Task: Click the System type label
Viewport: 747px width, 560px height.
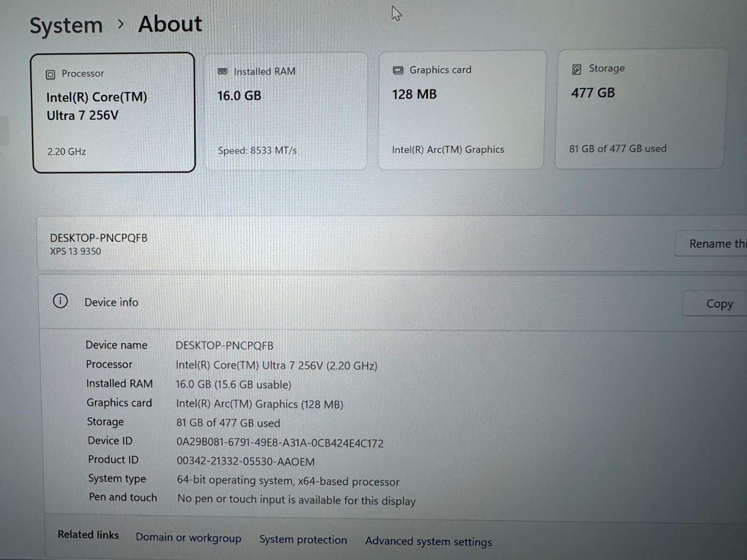Action: point(117,479)
